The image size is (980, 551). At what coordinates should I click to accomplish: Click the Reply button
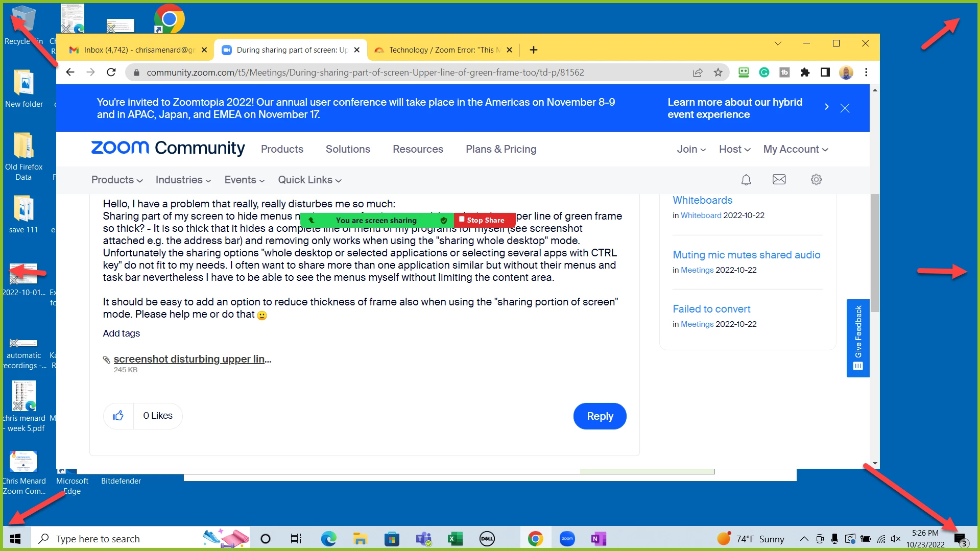(600, 416)
